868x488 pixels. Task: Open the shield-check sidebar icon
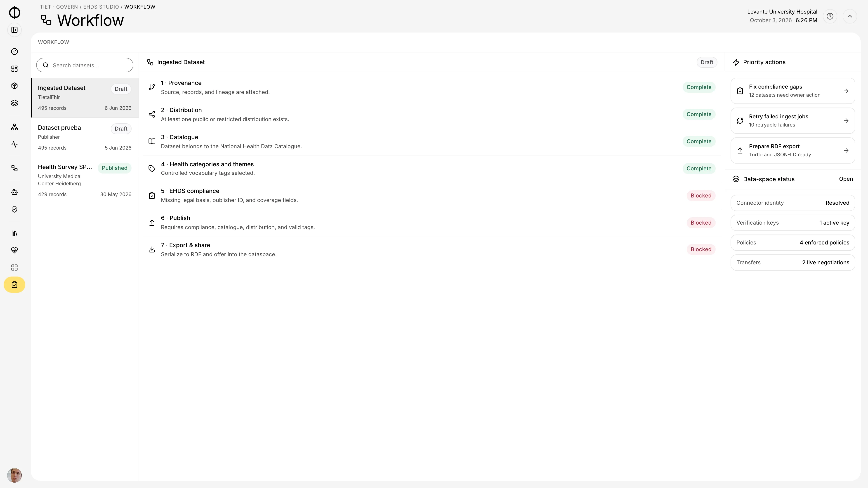point(14,209)
